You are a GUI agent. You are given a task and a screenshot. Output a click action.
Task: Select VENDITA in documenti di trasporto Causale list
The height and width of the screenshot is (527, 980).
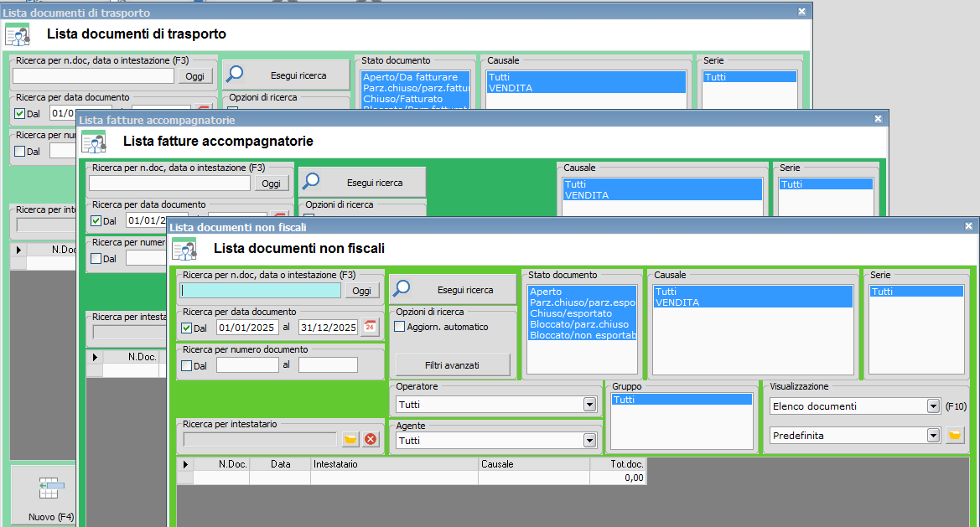coord(586,88)
